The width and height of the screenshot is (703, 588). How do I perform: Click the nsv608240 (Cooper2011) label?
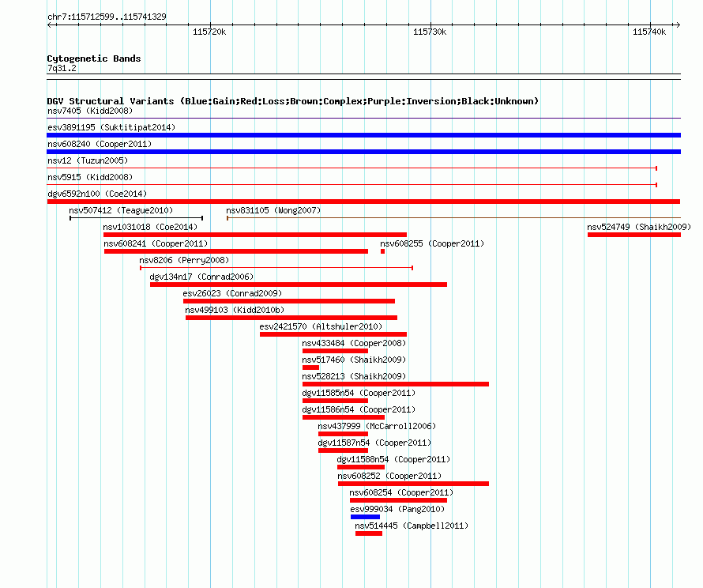click(100, 144)
